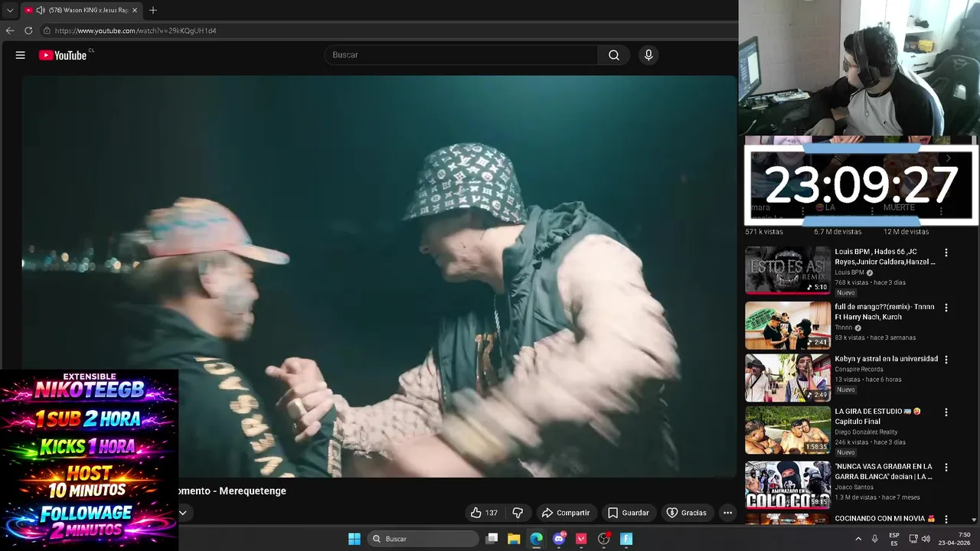
Task: Open Kebyn y astral en la universidad title
Action: click(x=886, y=359)
